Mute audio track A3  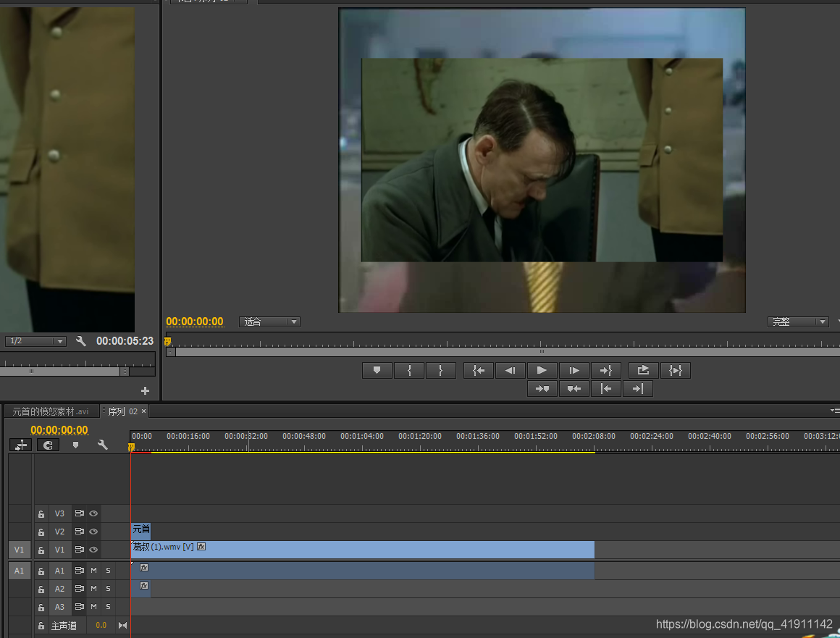93,606
